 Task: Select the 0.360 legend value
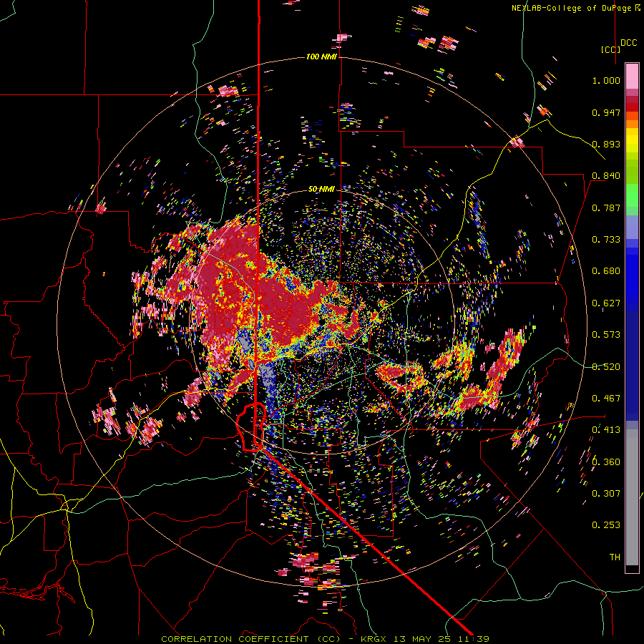pyautogui.click(x=606, y=462)
